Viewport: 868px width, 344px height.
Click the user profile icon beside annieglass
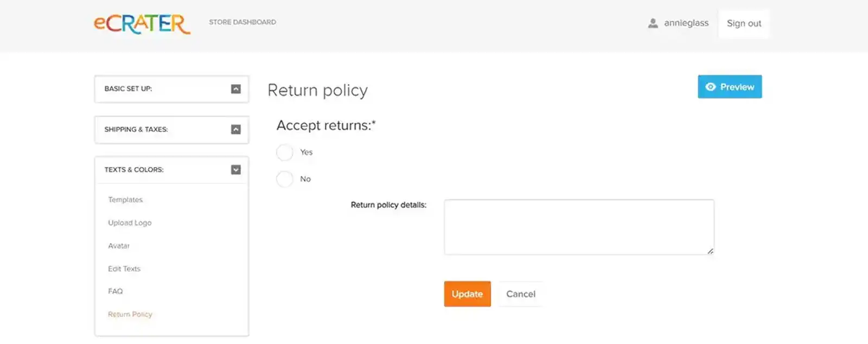(x=653, y=23)
